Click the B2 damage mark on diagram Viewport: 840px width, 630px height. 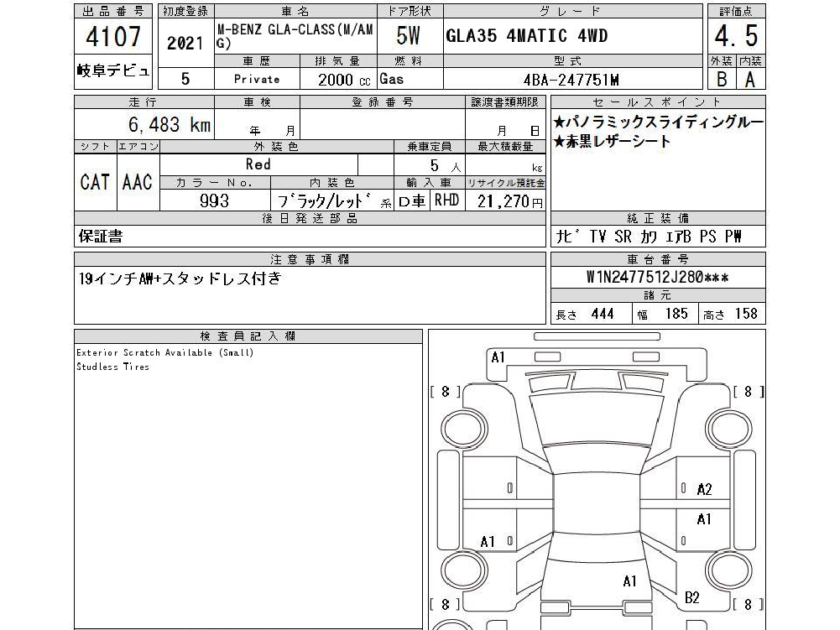coord(692,597)
